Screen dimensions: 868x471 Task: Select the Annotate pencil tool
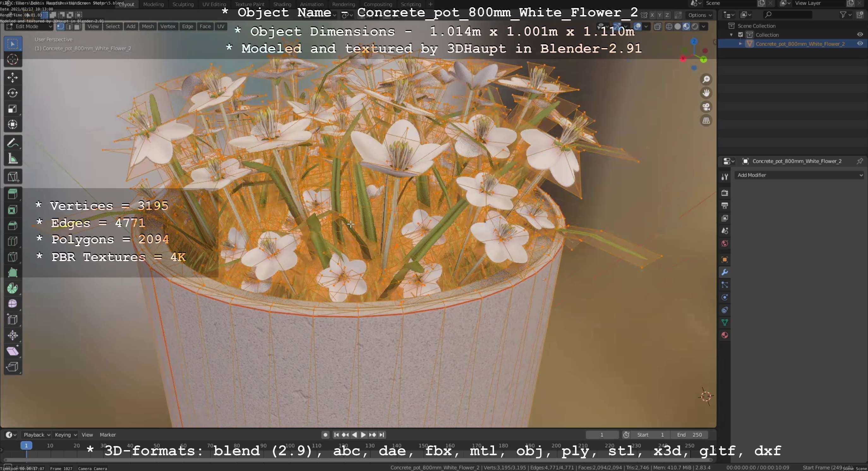click(12, 143)
